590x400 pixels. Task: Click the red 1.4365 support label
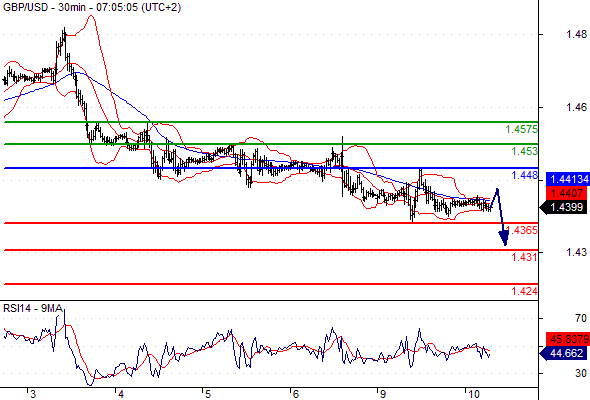pos(522,230)
